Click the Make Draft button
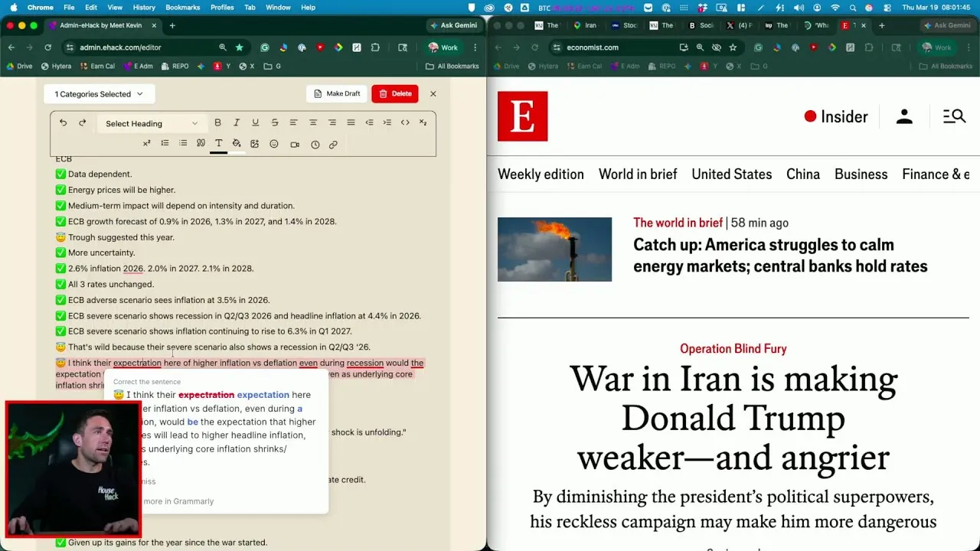The width and height of the screenshot is (980, 551). coord(337,93)
